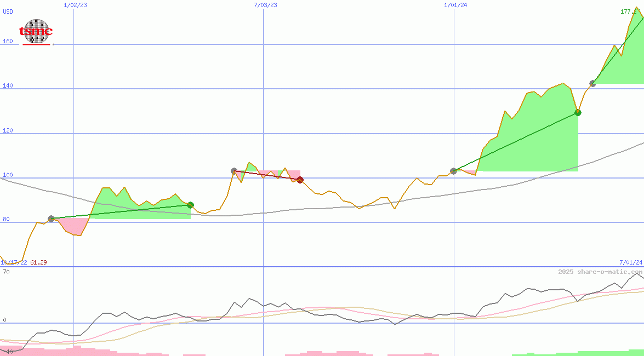This screenshot has height=356, width=644.
Task: Select the green end marker of the first trade
Action: point(190,205)
